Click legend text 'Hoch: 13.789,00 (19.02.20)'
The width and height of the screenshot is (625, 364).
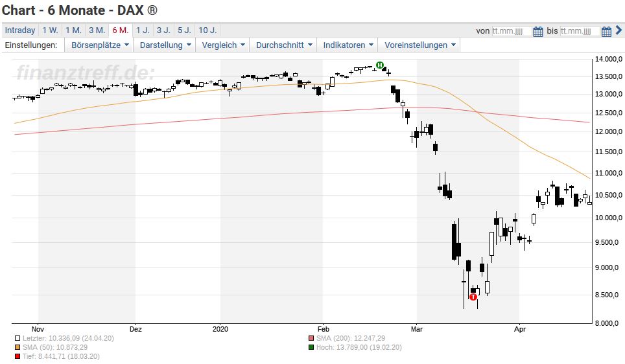pyautogui.click(x=359, y=348)
